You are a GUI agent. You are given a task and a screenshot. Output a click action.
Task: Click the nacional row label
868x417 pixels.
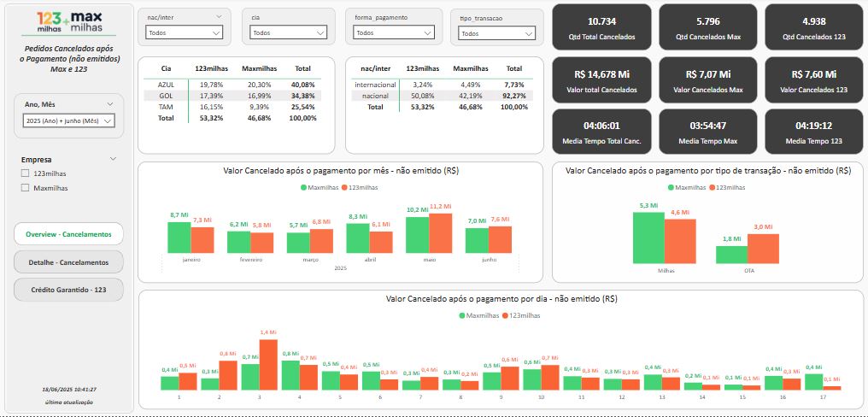375,96
